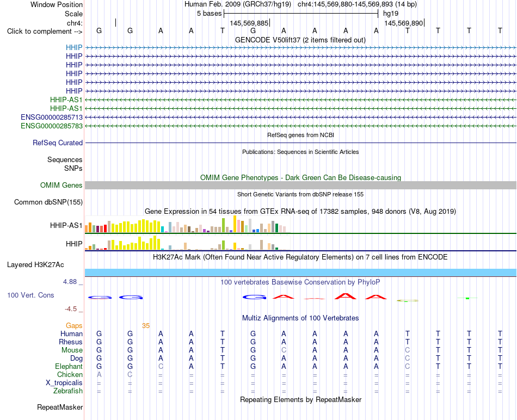Open 'Multiz Alignments of 100 Vertebrates' title
Image resolution: width=517 pixels, height=420 pixels.
click(300, 318)
